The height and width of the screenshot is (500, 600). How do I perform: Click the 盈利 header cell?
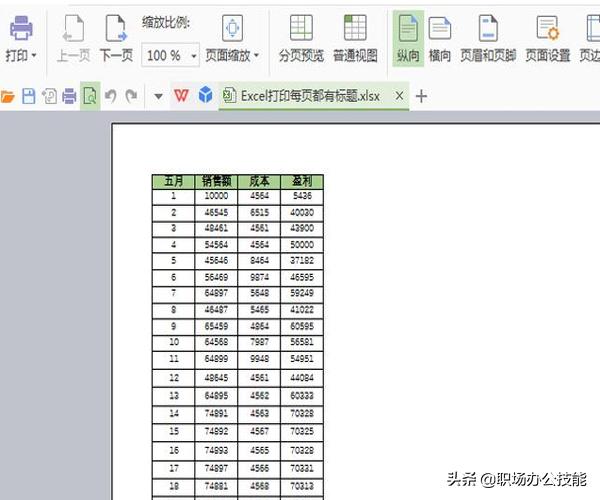pos(302,182)
